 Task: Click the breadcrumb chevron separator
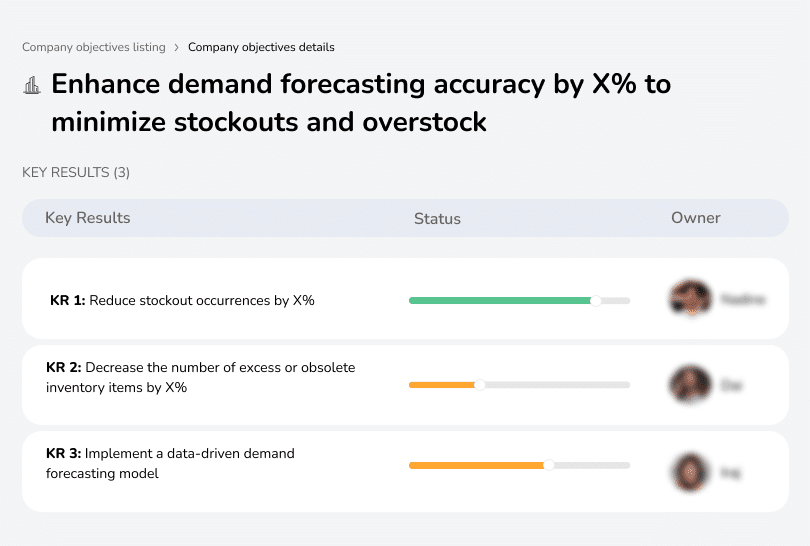click(177, 47)
